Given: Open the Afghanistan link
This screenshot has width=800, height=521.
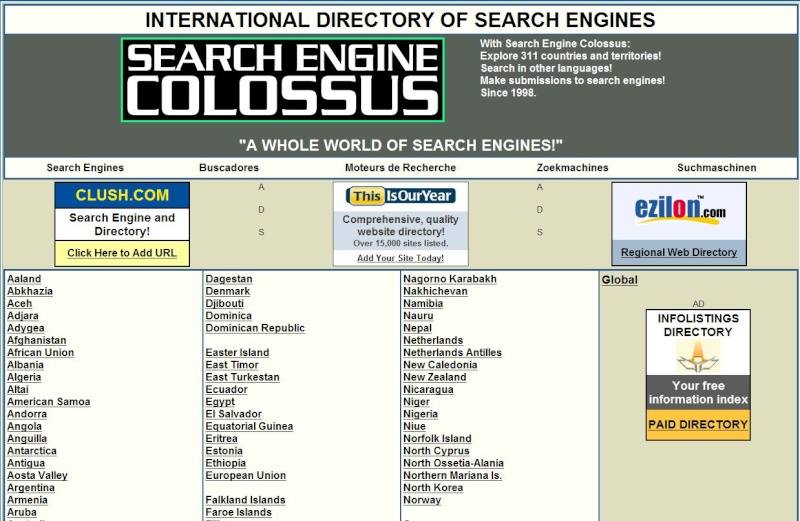Looking at the screenshot, I should click(x=37, y=340).
